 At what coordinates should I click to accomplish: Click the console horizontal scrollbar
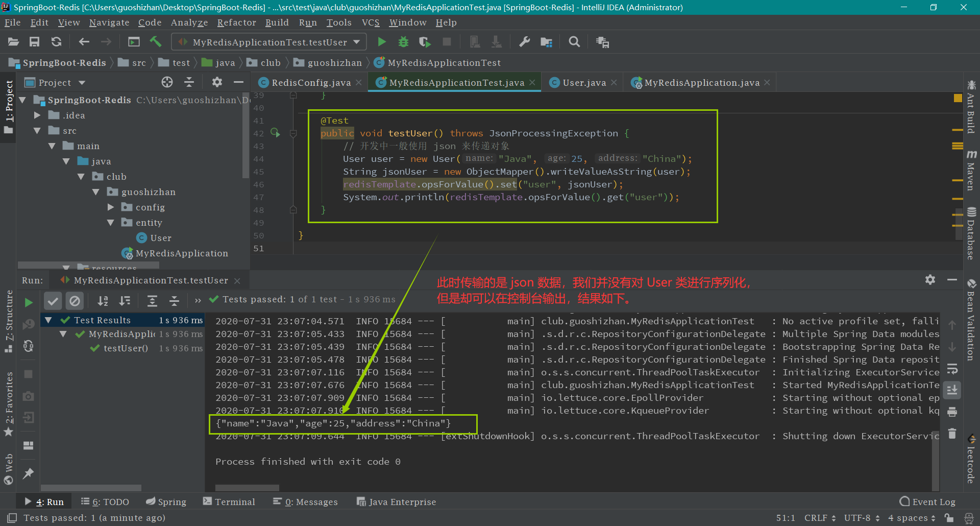pos(247,488)
